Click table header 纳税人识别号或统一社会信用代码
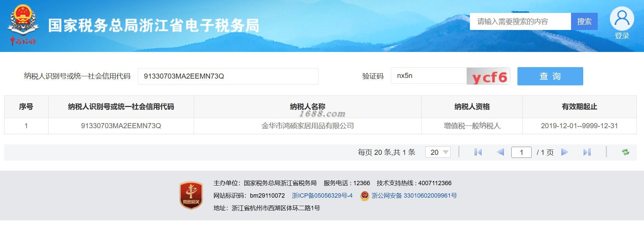644x226 pixels. [121, 107]
